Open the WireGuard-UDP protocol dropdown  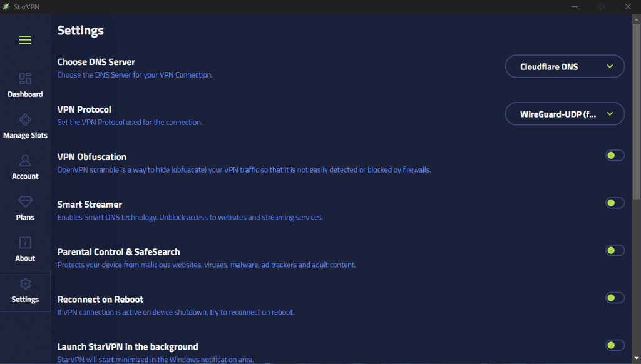(565, 114)
